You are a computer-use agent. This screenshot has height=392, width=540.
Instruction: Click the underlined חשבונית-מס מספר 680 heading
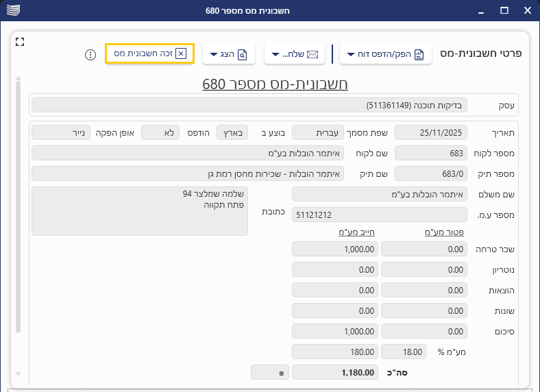[x=275, y=84]
